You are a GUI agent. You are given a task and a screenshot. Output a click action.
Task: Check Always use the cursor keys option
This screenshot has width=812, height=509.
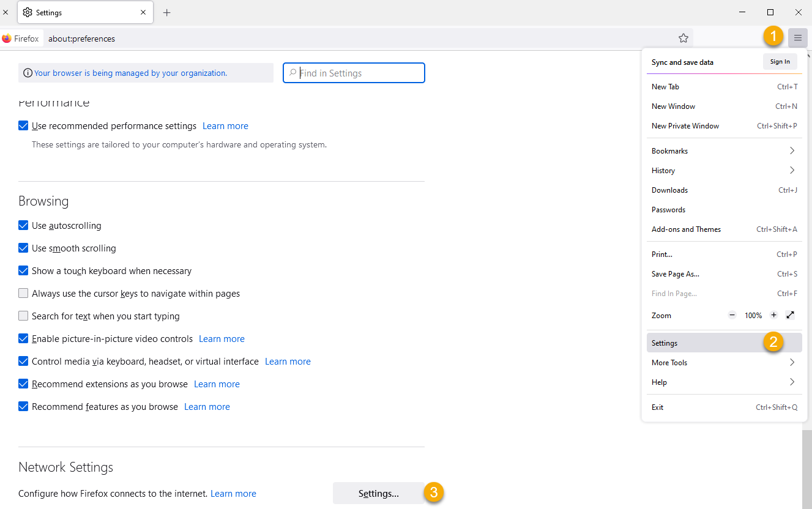click(x=23, y=293)
